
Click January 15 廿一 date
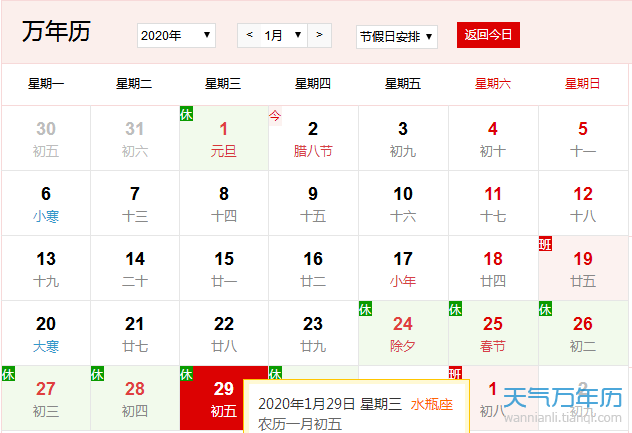pyautogui.click(x=224, y=269)
